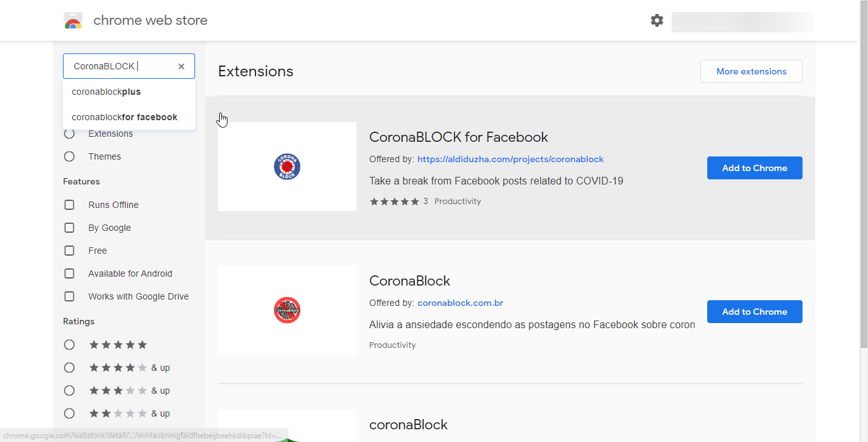Choose the coronablock for facebook suggestion
868x442 pixels.
tap(125, 117)
